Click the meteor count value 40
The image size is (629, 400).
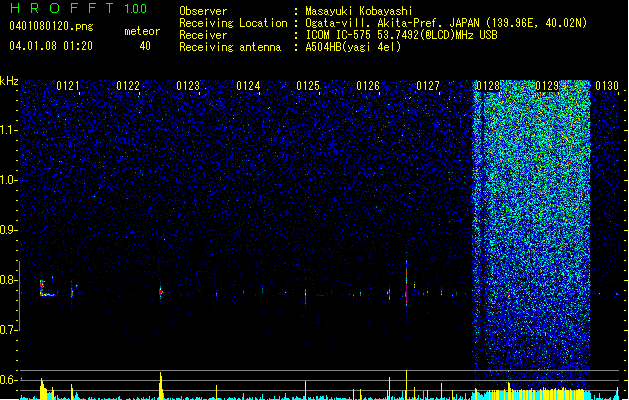coord(145,46)
